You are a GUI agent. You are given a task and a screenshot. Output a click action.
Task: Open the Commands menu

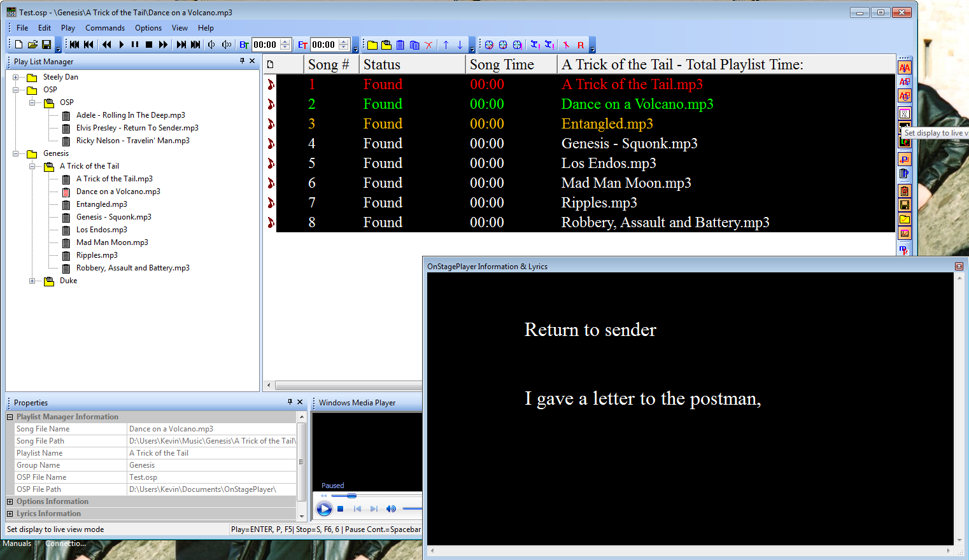click(105, 28)
